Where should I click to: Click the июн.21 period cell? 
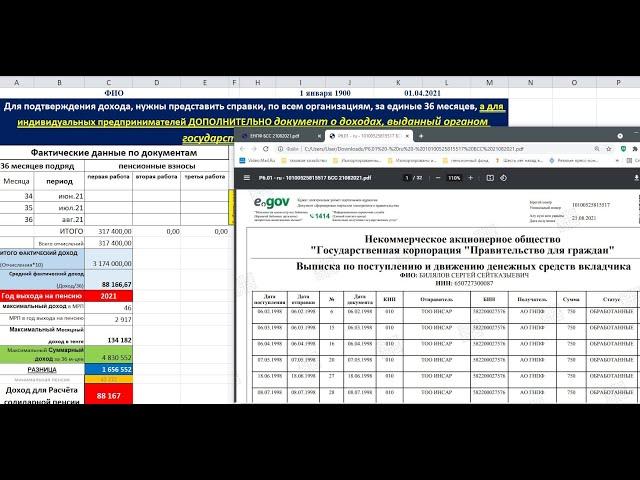point(59,196)
